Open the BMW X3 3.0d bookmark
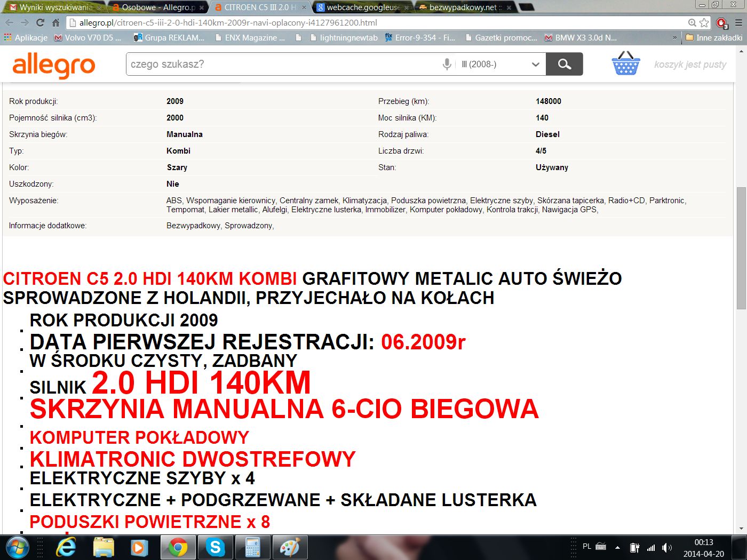 pyautogui.click(x=581, y=38)
